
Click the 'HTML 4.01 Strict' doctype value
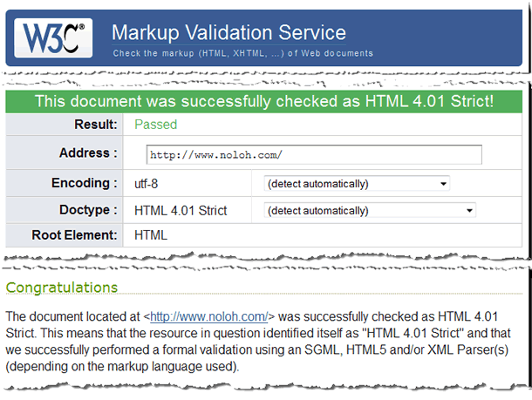(181, 211)
